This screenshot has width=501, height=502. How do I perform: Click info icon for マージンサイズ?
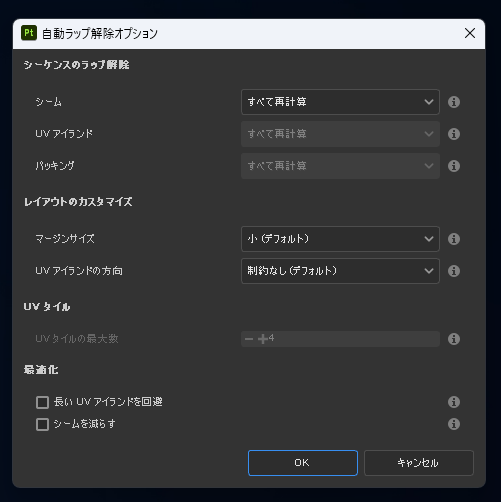tap(454, 239)
